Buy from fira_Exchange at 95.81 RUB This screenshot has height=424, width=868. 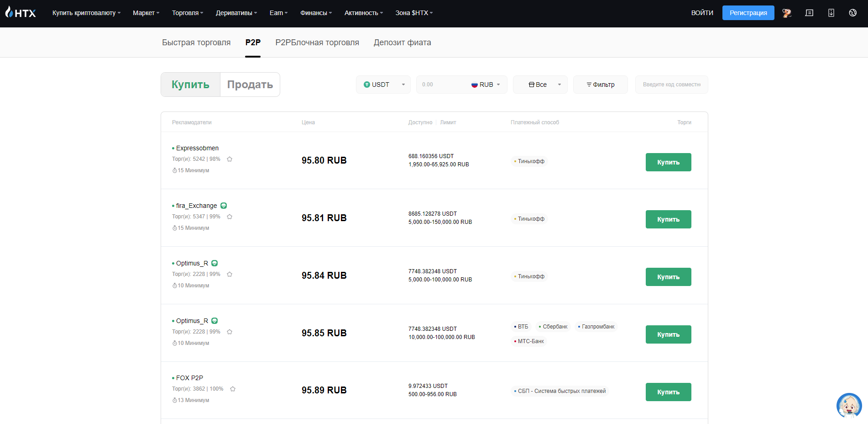click(668, 219)
